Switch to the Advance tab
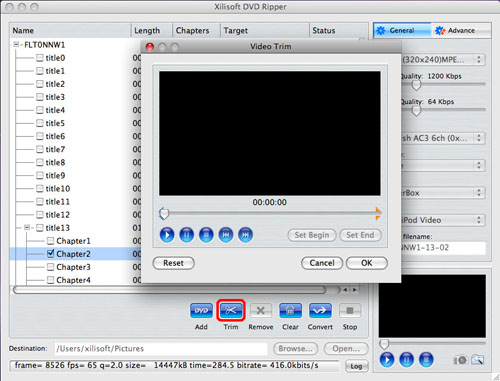This screenshot has height=381, width=500. pos(461,30)
